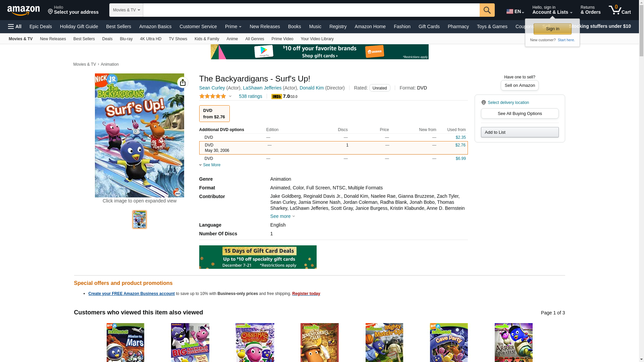This screenshot has width=644, height=362.
Task: Open the EN language selector
Action: tap(515, 11)
